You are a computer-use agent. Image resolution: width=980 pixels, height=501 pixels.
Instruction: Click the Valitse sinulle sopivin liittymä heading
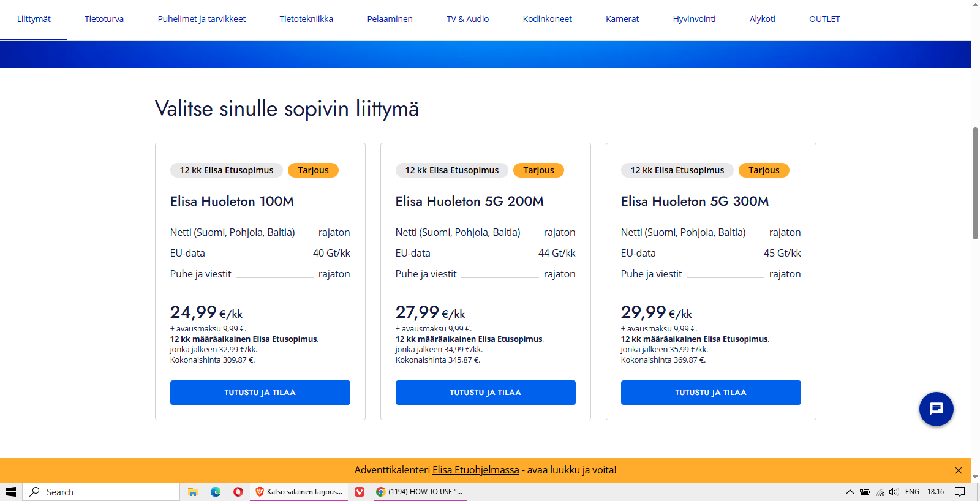coord(287,109)
